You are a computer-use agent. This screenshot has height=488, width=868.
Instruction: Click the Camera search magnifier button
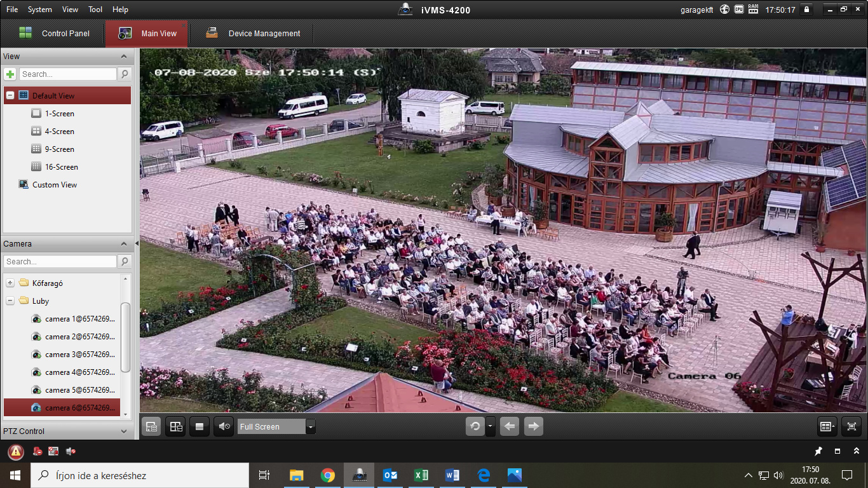pyautogui.click(x=125, y=262)
